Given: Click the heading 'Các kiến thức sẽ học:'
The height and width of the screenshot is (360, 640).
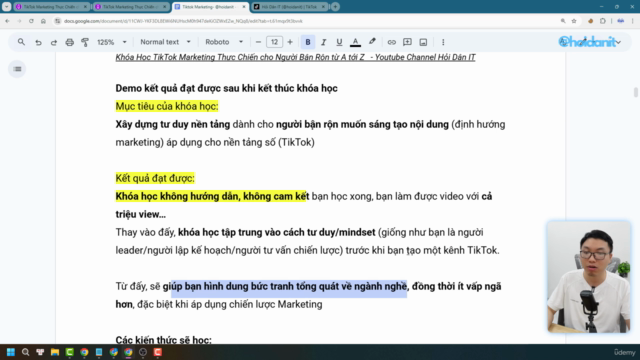Looking at the screenshot, I should (x=163, y=340).
